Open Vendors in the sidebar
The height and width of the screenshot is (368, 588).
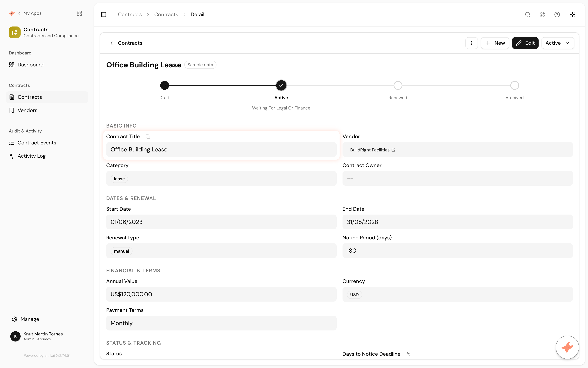[x=47, y=110]
